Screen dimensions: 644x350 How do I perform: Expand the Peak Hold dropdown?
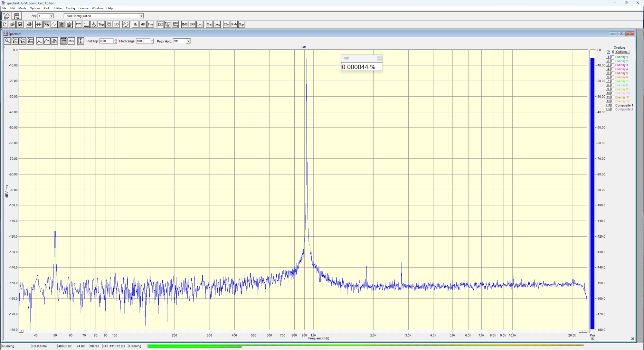tap(188, 41)
